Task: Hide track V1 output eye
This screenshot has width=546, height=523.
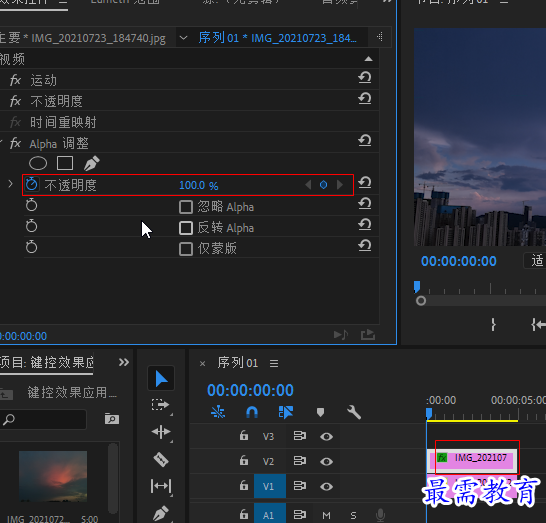Action: [x=326, y=486]
